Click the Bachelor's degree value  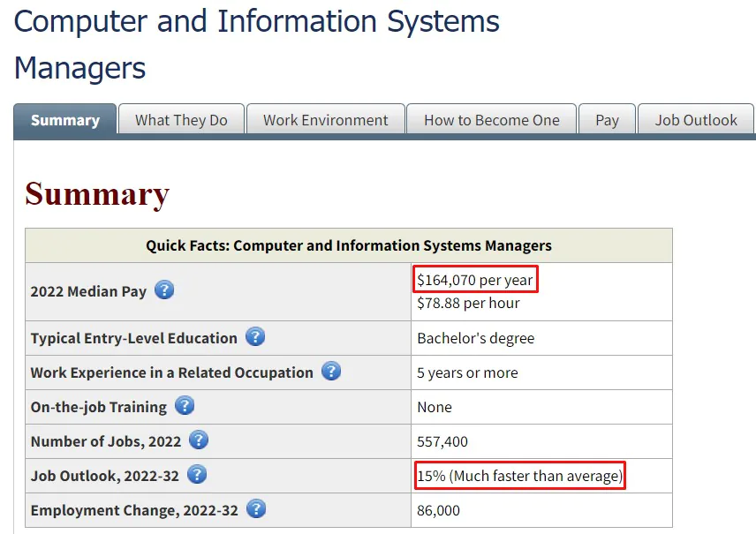476,338
